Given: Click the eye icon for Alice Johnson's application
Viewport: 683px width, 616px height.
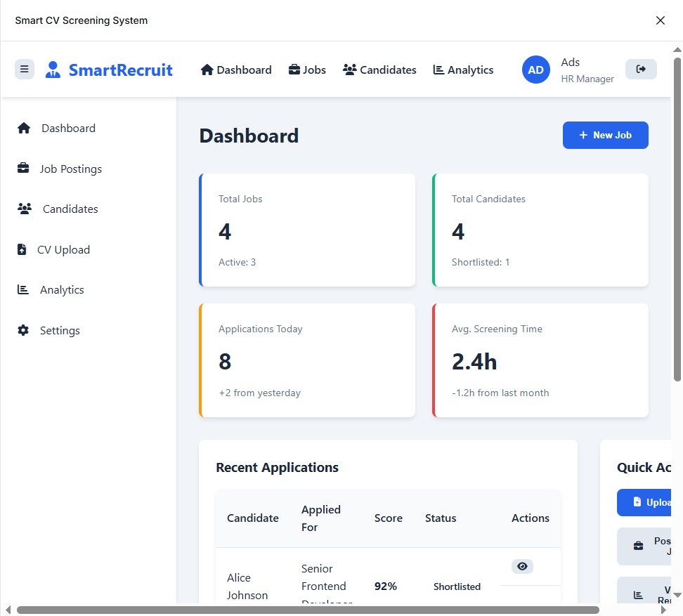Looking at the screenshot, I should click(522, 566).
